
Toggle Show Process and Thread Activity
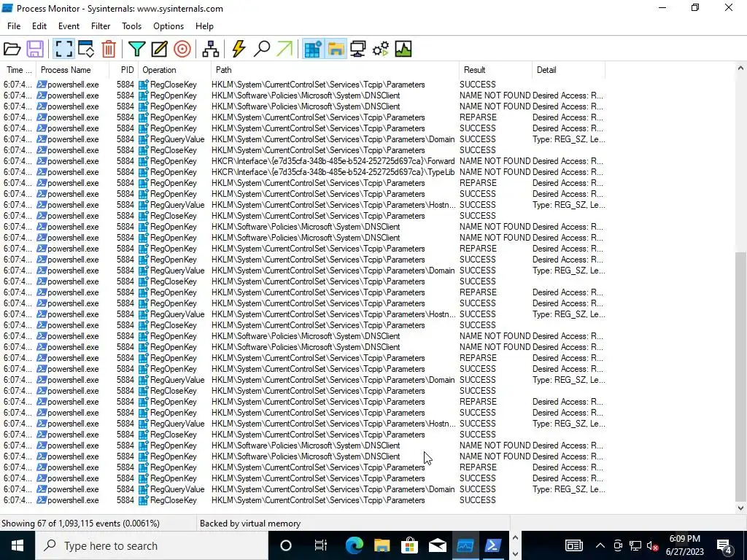(380, 49)
